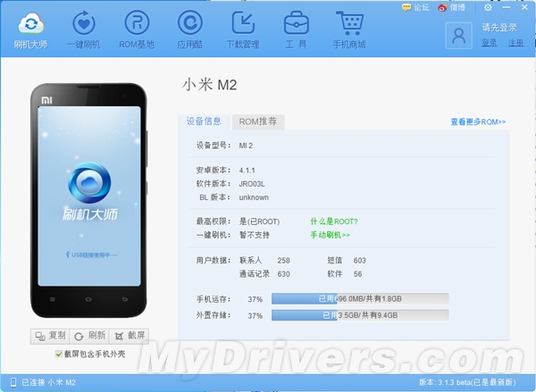This screenshot has height=392, width=536.
Task: Click 登录 login link
Action: point(490,43)
